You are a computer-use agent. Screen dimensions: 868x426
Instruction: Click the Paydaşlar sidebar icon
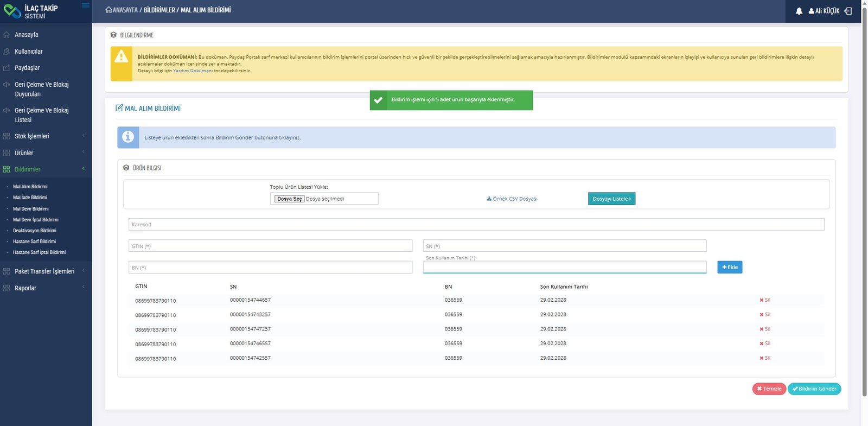click(7, 68)
